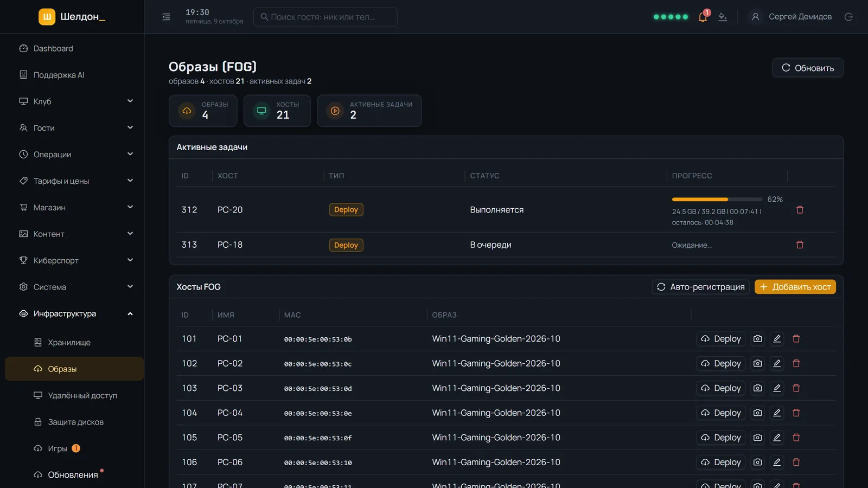Delete queued task 313 with the trash icon
This screenshot has width=868, height=488.
800,245
